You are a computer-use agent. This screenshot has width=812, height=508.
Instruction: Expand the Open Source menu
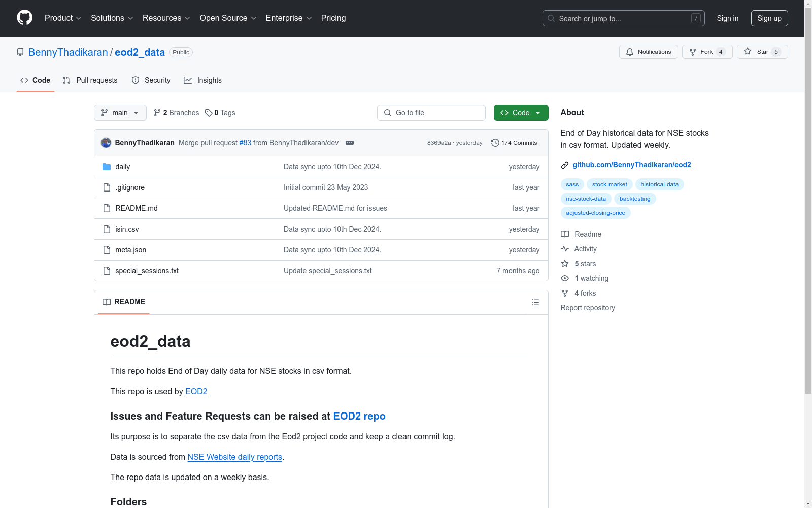click(228, 18)
